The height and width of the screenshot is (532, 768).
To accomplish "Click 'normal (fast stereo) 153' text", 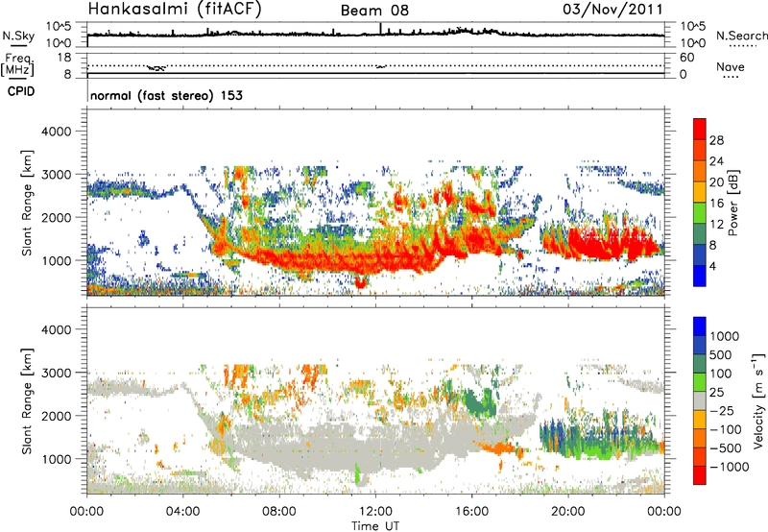I will click(166, 95).
